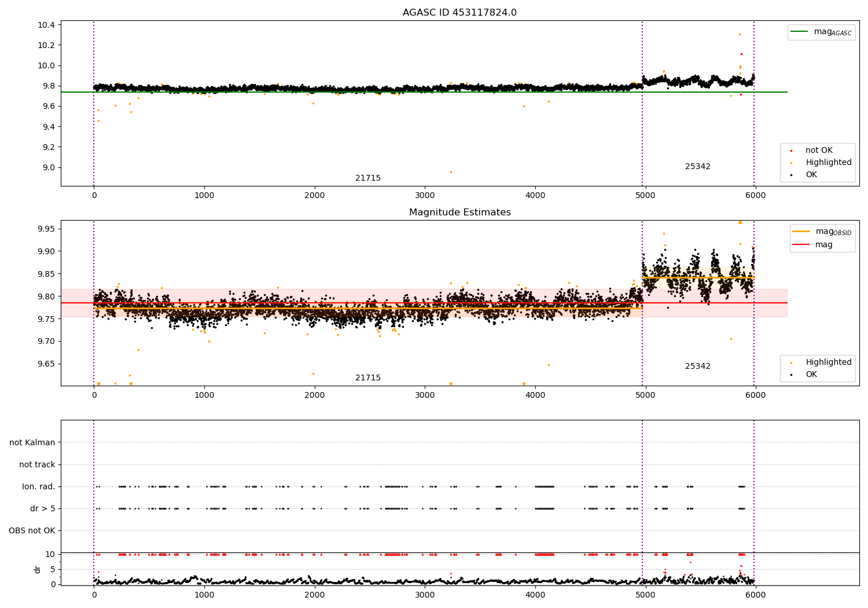The height and width of the screenshot is (608, 868).
Task: Click the highest orange point near 10.3 in top plot
Action: pyautogui.click(x=740, y=34)
